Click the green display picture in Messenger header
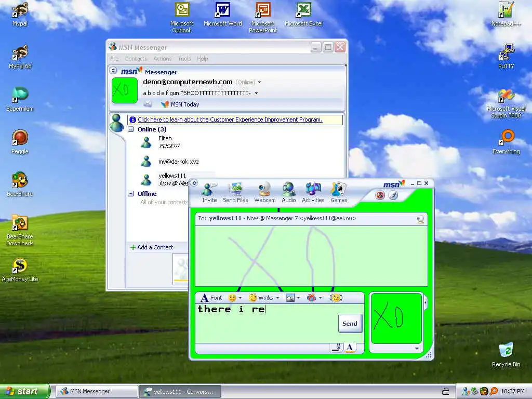The height and width of the screenshot is (399, 532). coord(125,90)
